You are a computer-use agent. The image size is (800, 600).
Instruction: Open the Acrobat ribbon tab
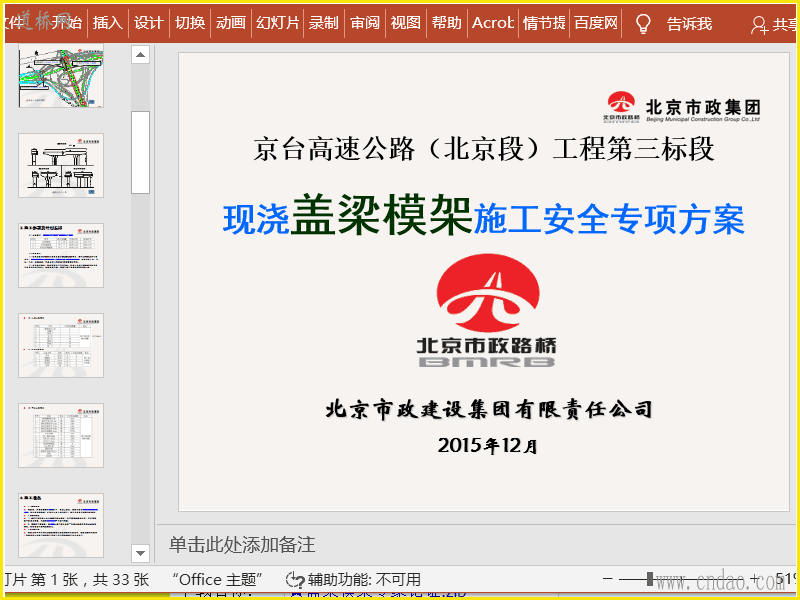coord(493,23)
